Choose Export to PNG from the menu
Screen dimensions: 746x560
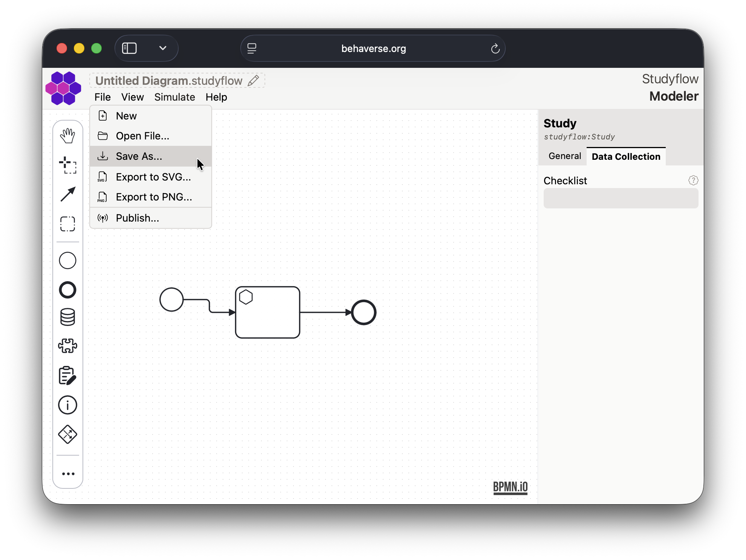point(154,197)
